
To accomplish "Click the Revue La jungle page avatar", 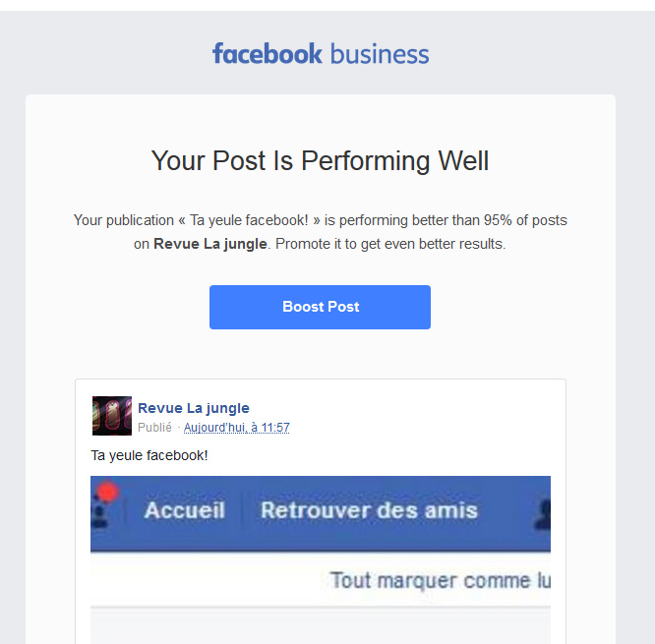I will point(111,416).
